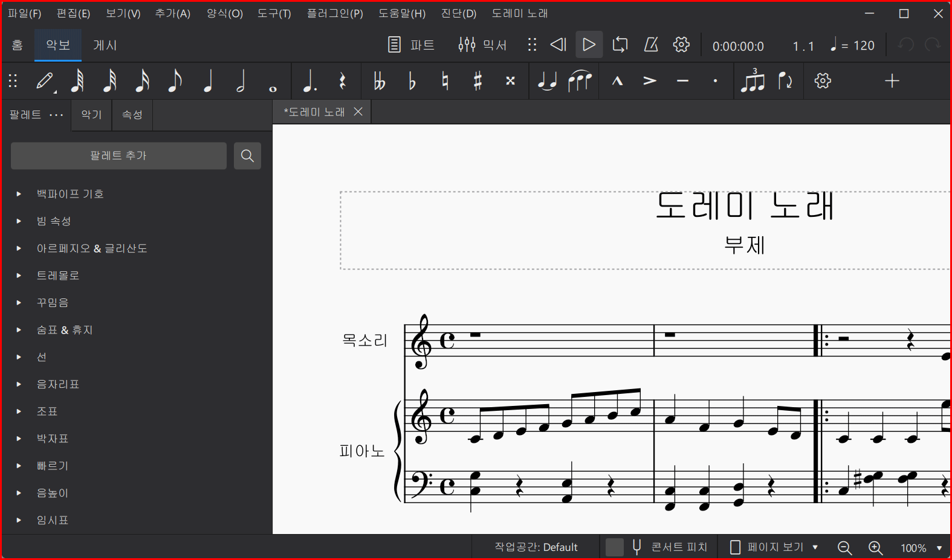Apply sharp accidental
The width and height of the screenshot is (952, 560).
(478, 81)
